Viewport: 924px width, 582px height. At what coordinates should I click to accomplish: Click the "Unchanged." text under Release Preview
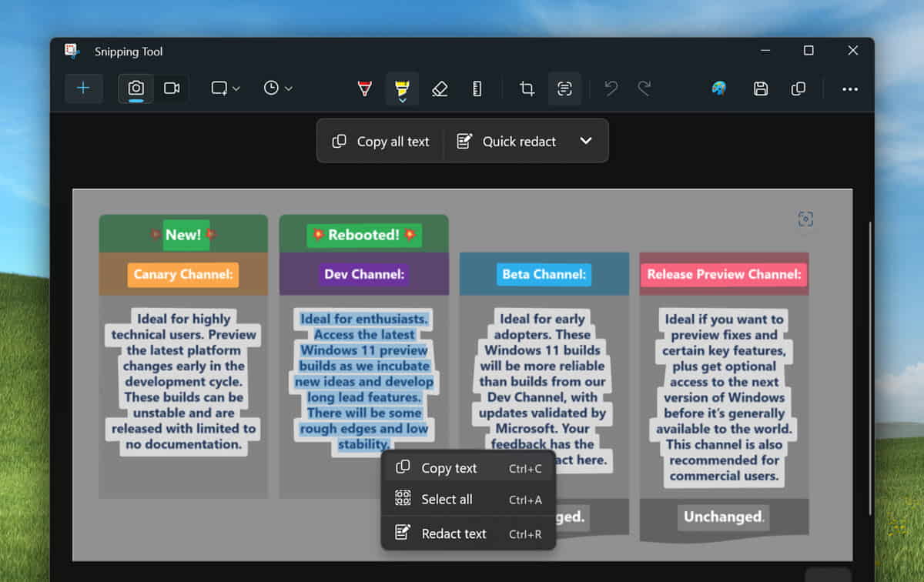[x=724, y=517]
